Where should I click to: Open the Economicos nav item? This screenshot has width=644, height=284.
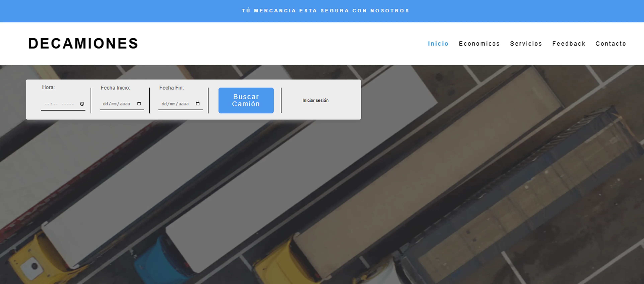pyautogui.click(x=479, y=44)
